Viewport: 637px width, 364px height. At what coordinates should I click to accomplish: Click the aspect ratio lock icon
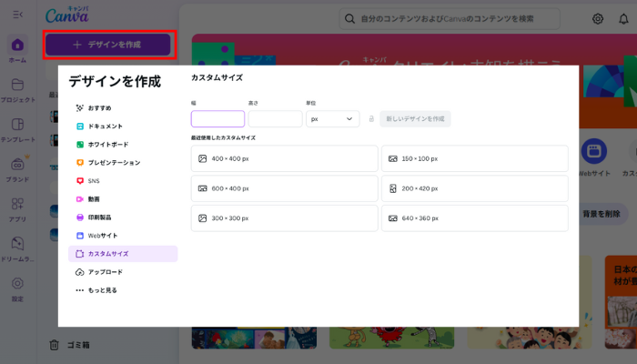pyautogui.click(x=371, y=119)
